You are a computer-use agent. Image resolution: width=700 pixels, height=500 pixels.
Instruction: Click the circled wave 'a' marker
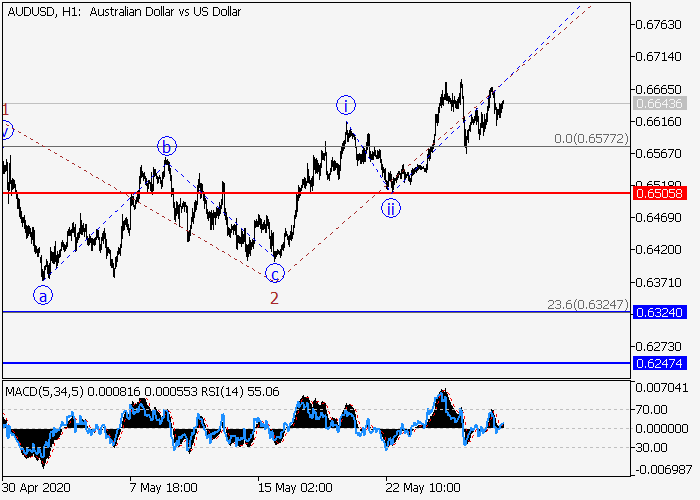click(x=42, y=295)
